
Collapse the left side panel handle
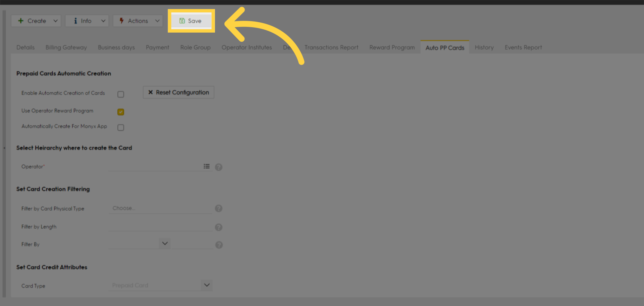tap(4, 148)
